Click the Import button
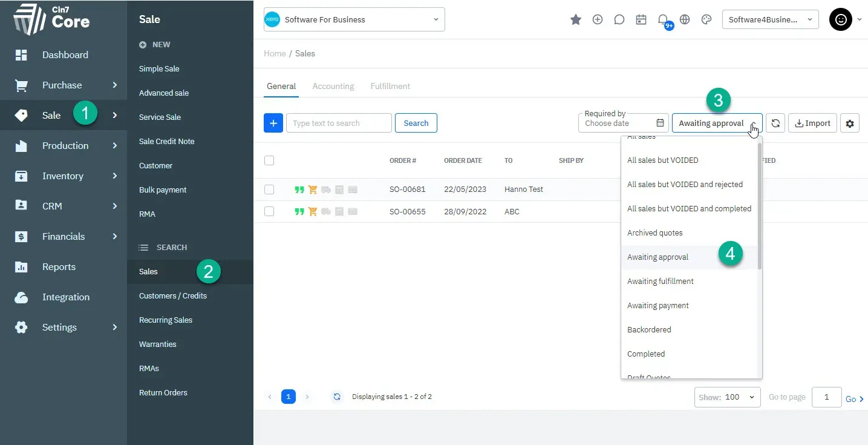 [812, 123]
